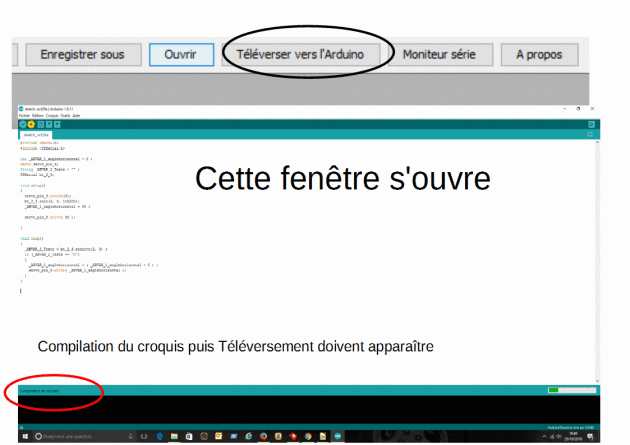Open the Outils menu
The height and width of the screenshot is (445, 630).
[65, 116]
